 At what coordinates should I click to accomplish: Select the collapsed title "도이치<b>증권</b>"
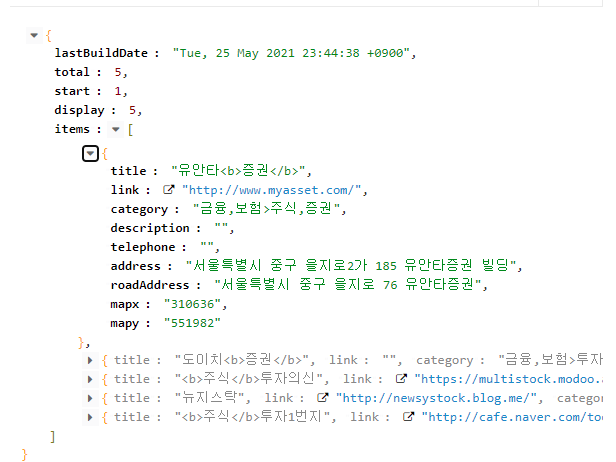[242, 360]
